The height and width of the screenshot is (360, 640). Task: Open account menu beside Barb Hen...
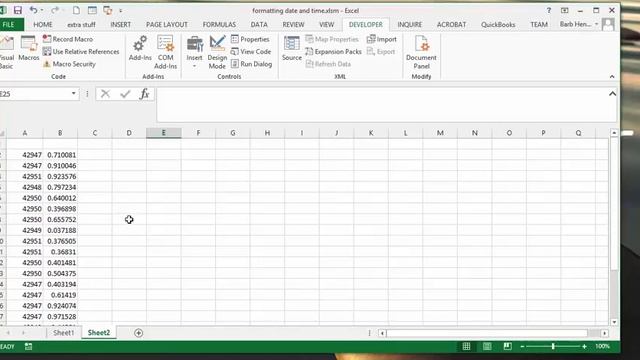point(596,24)
